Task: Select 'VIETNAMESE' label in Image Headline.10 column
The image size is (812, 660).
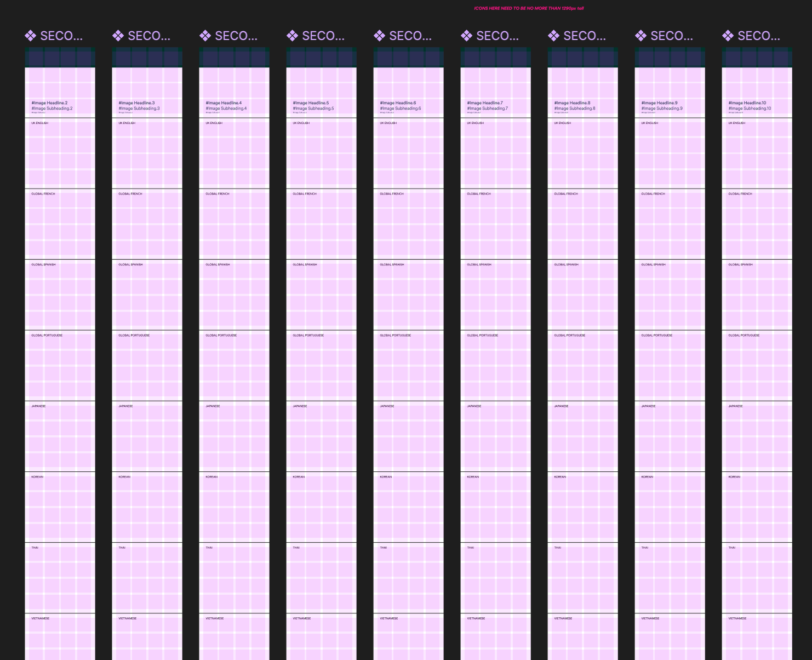Action: click(737, 618)
